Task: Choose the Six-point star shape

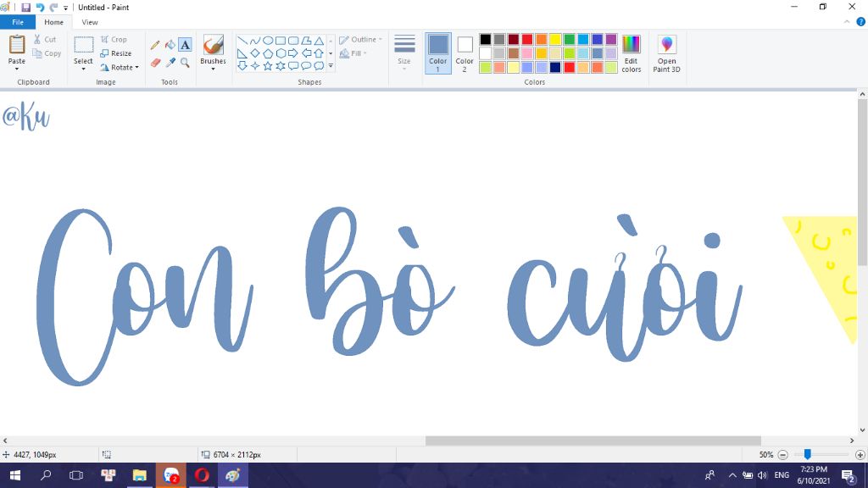Action: click(280, 66)
